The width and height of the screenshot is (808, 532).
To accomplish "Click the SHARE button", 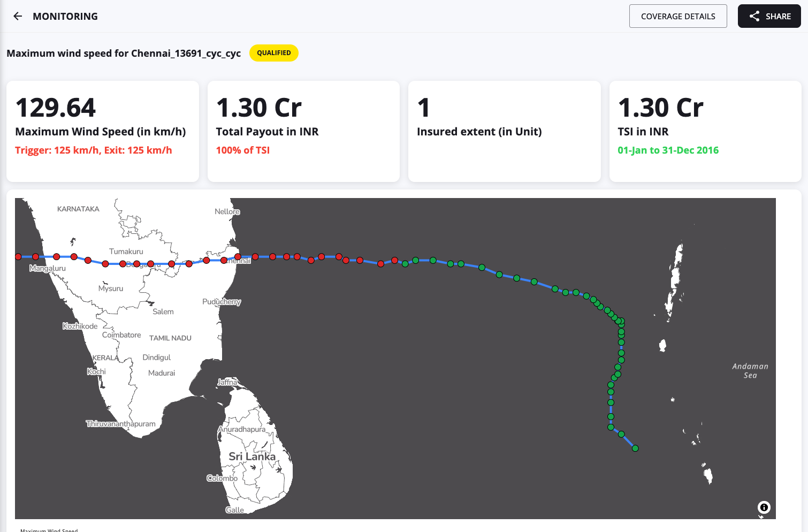I will (769, 16).
